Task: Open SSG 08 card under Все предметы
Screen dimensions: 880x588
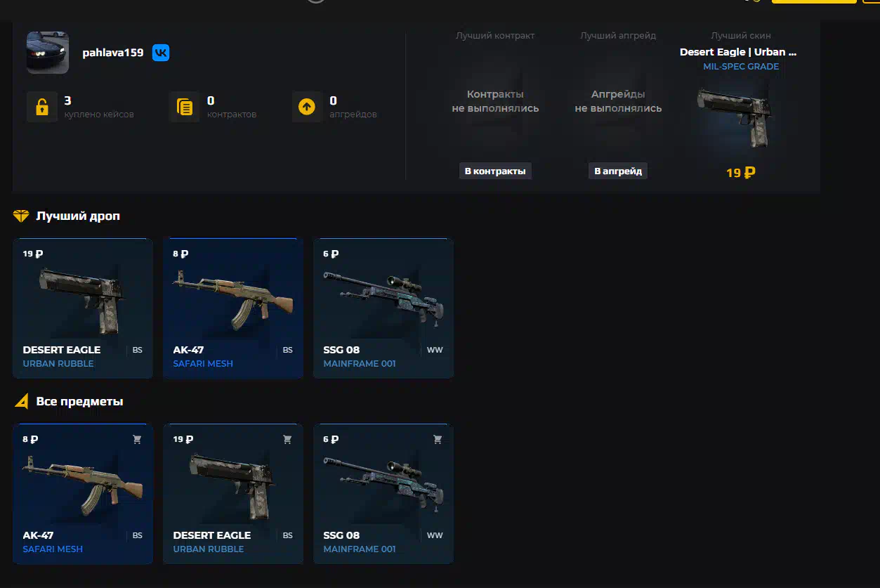Action: click(x=383, y=494)
